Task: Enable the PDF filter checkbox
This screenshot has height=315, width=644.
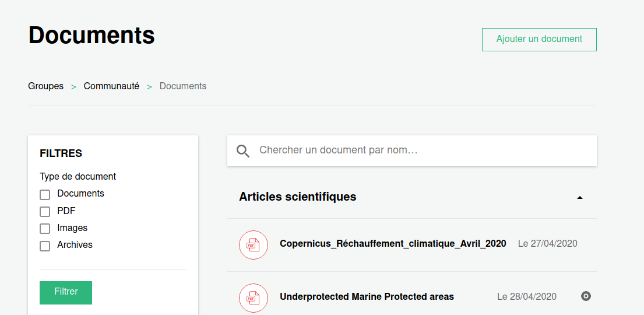Action: pos(45,212)
